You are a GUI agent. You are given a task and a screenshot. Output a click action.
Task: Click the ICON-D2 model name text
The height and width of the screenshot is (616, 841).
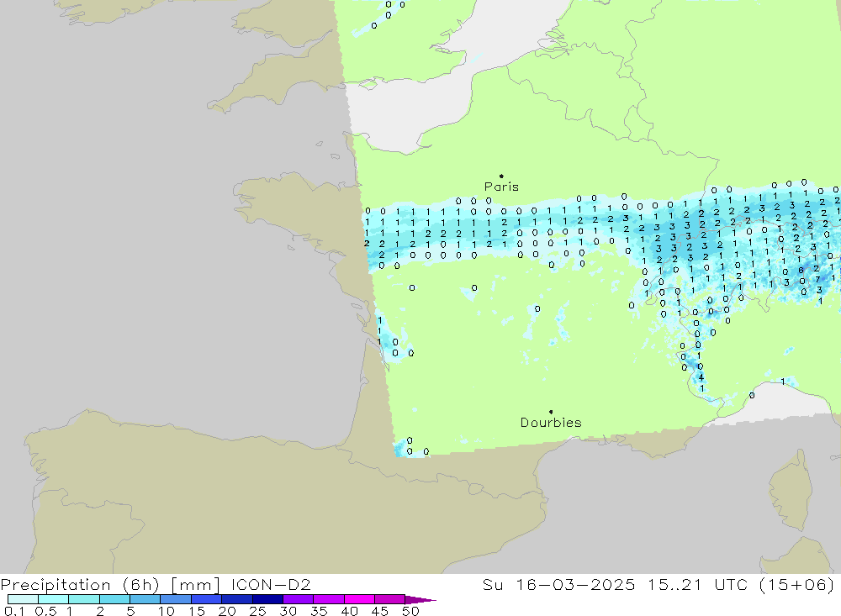[x=271, y=584]
